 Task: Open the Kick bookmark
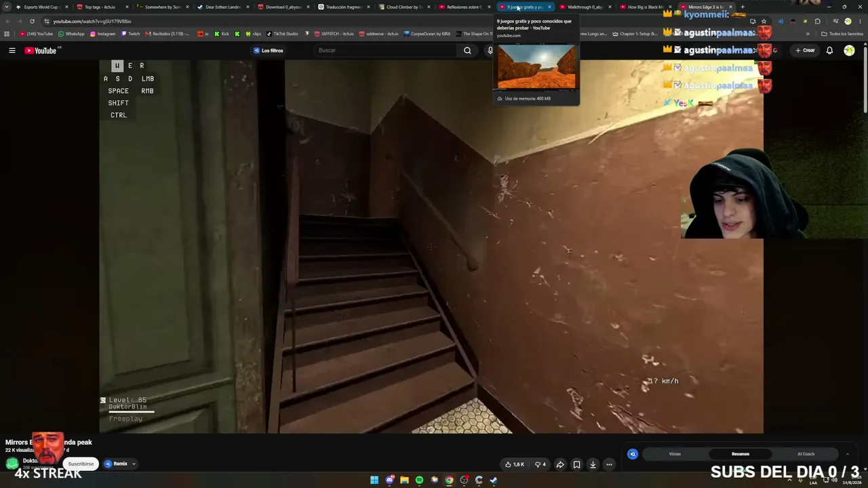(222, 34)
